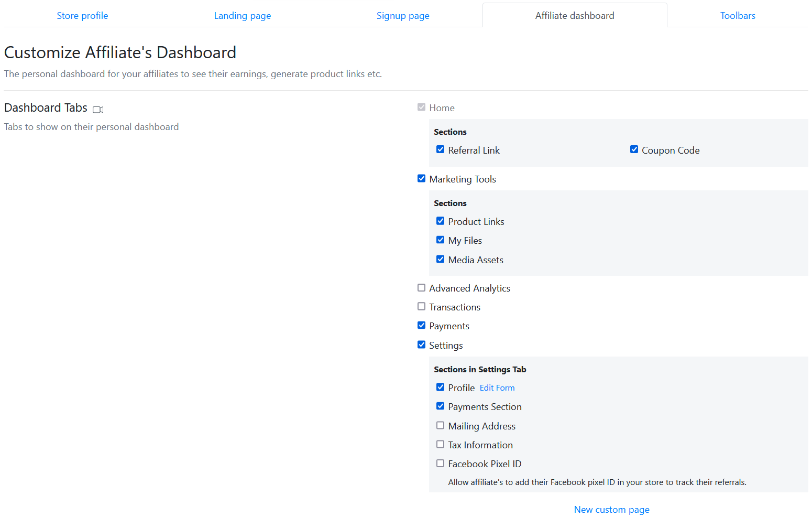Select the Affiliate dashboard tab
Image resolution: width=812 pixels, height=517 pixels.
575,16
